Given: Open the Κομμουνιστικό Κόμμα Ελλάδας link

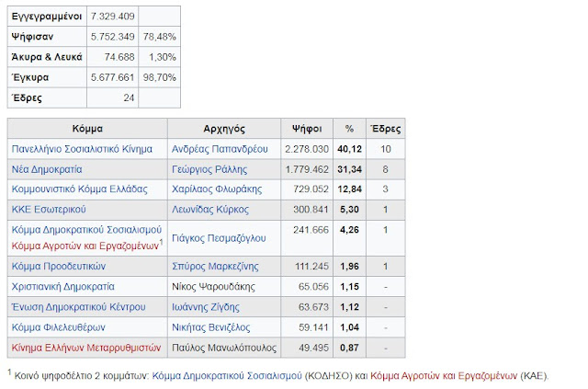Looking at the screenshot, I should pyautogui.click(x=79, y=189).
